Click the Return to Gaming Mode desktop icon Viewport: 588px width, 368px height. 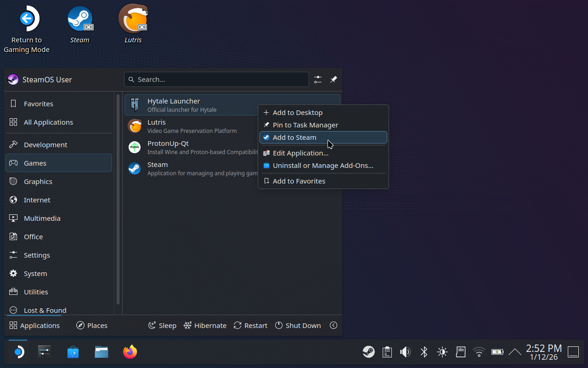[x=27, y=18]
